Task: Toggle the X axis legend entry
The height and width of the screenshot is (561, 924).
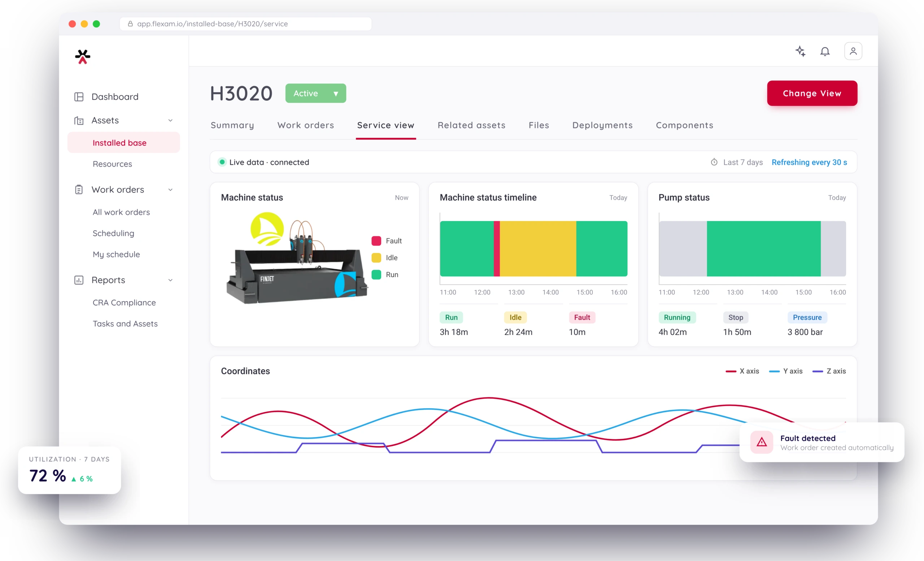Action: pos(742,371)
